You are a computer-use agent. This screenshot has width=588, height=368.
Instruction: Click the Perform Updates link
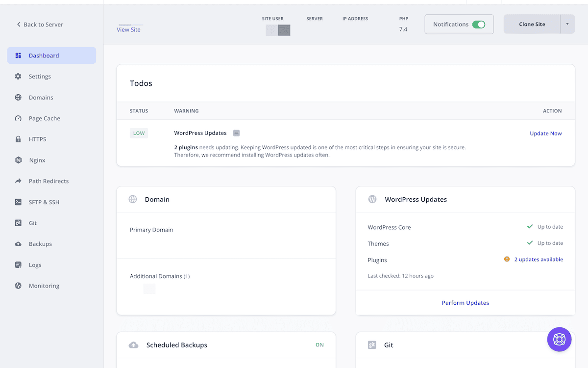click(x=465, y=303)
